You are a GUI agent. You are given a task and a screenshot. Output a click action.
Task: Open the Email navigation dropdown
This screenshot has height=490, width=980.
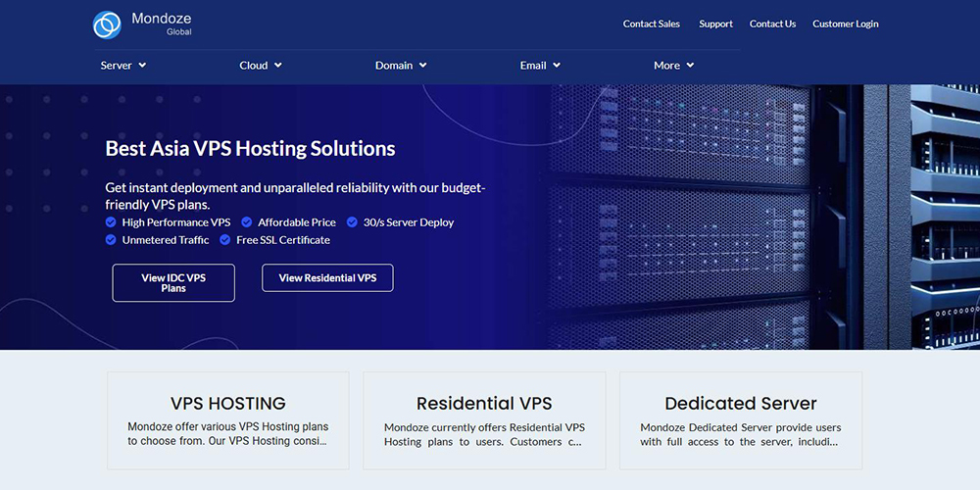(540, 65)
